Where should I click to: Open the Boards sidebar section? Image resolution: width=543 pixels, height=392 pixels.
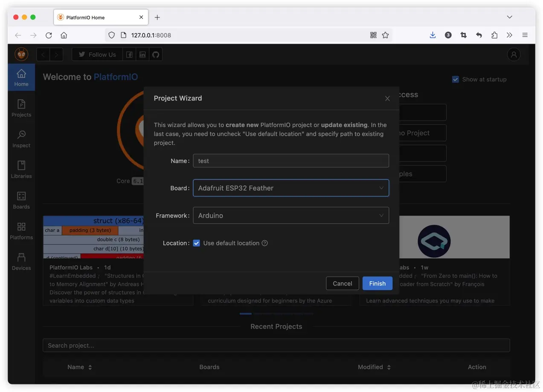tap(21, 200)
